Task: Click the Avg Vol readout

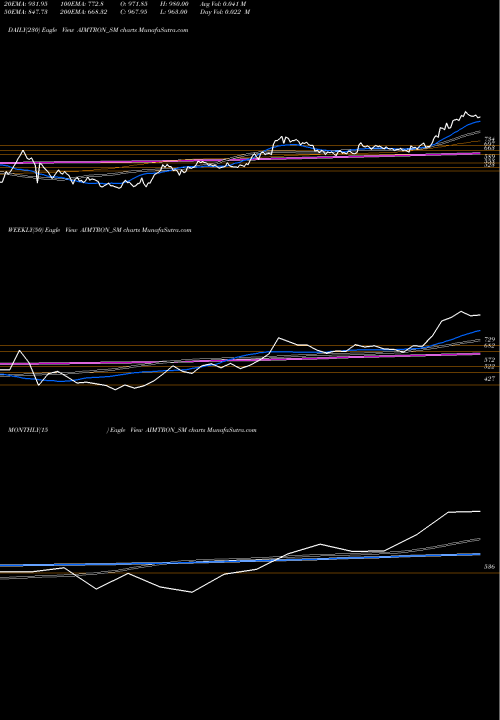Action: click(223, 4)
